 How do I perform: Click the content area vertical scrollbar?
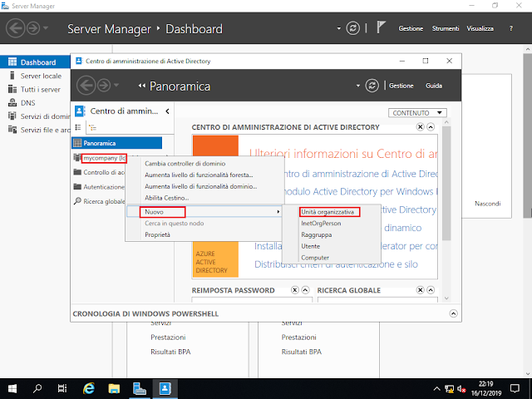[446, 183]
